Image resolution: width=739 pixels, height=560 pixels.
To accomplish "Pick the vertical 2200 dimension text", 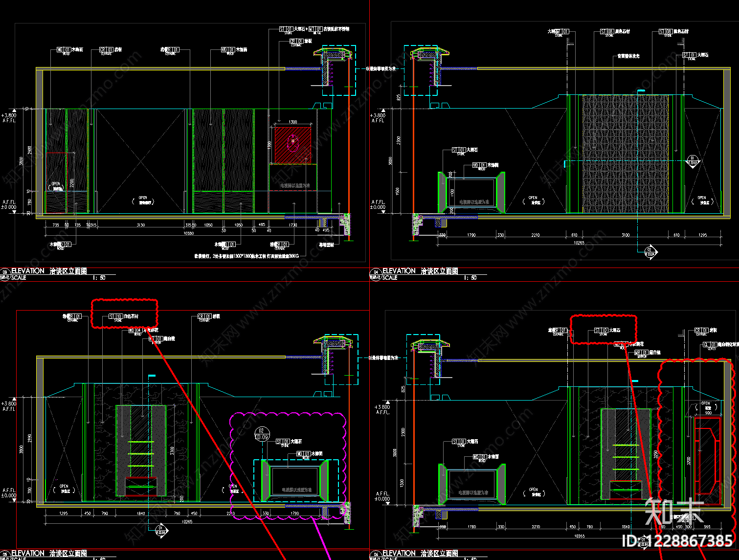I will [71, 183].
